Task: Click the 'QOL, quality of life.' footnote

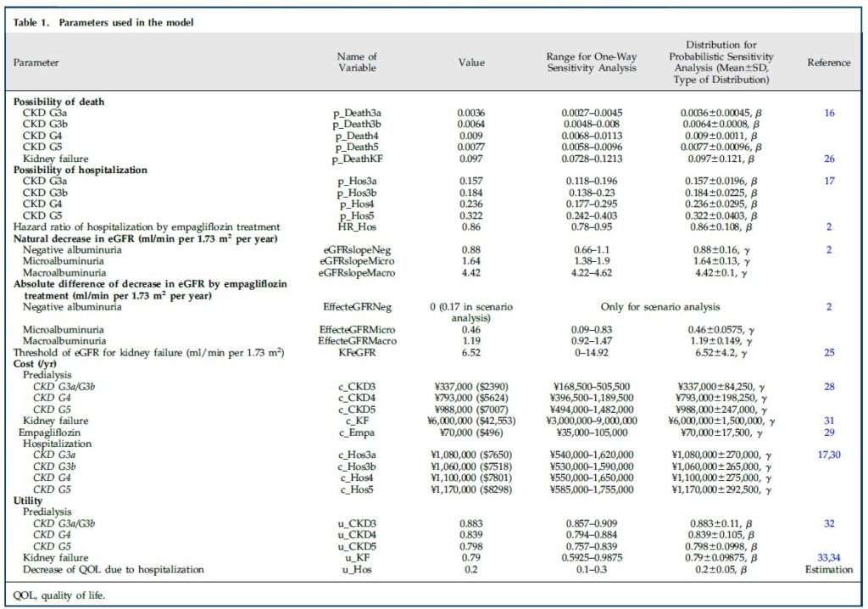Action: [x=58, y=595]
